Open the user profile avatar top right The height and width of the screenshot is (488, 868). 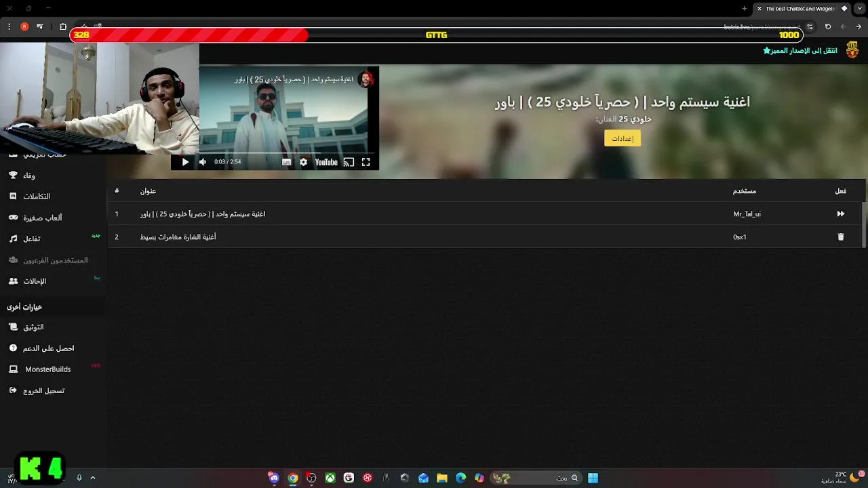pyautogui.click(x=851, y=51)
